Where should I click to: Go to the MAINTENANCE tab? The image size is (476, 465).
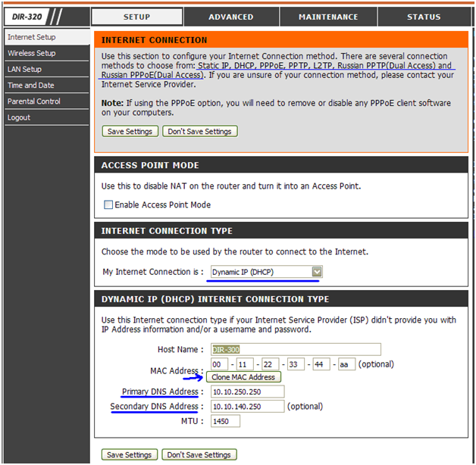click(327, 17)
